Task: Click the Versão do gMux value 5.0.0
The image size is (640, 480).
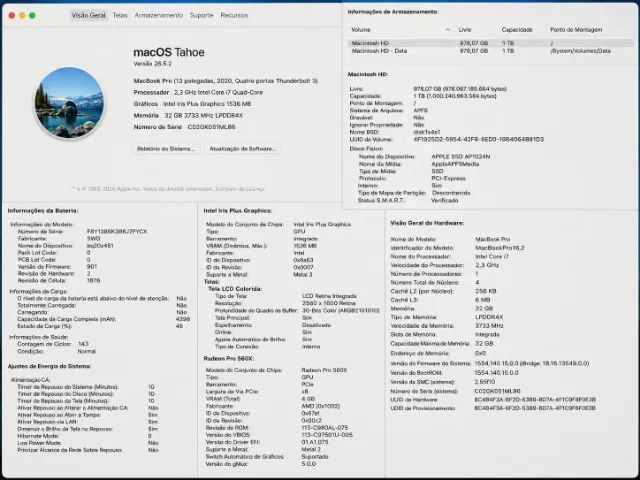Action: 309,464
